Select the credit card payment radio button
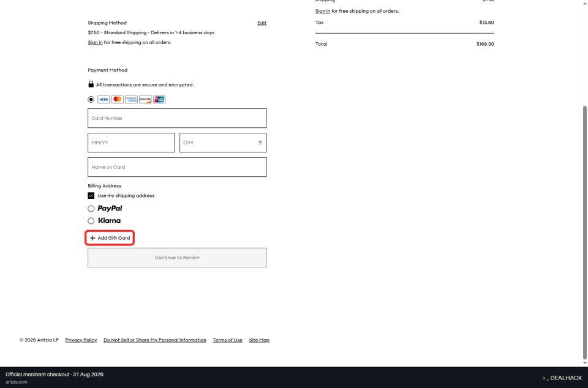 [x=91, y=99]
